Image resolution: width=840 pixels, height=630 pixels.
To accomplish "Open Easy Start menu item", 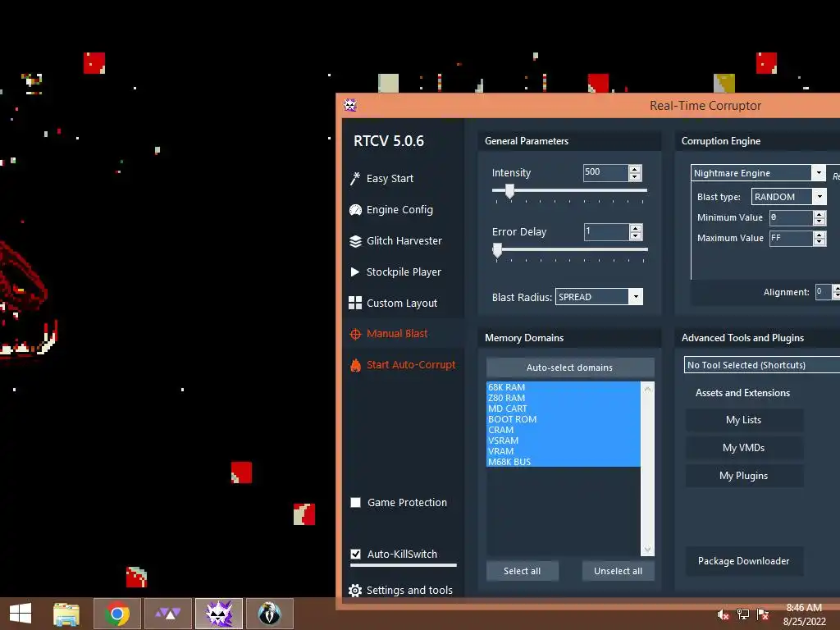I will tap(390, 178).
